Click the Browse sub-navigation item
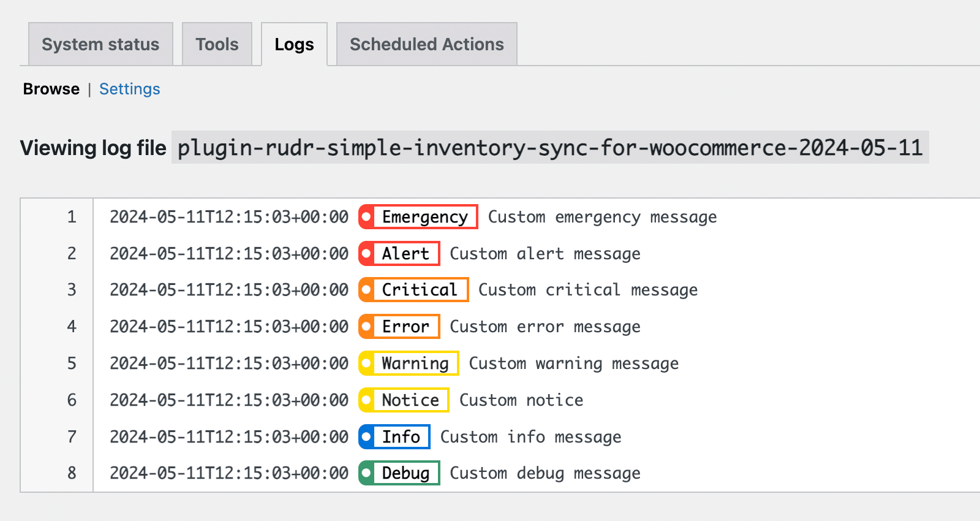980x521 pixels. point(51,89)
